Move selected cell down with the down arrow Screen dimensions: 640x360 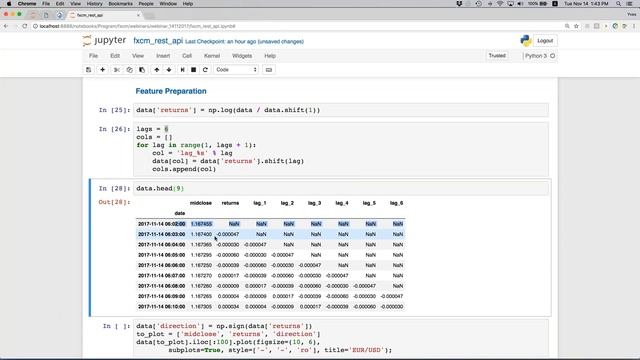pyautogui.click(x=169, y=70)
